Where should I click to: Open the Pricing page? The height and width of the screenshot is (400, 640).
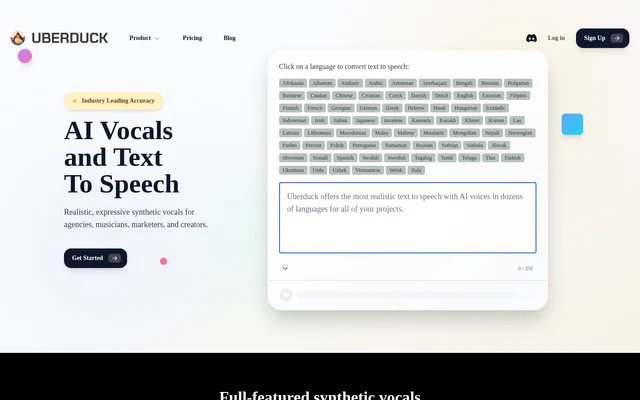pyautogui.click(x=192, y=38)
